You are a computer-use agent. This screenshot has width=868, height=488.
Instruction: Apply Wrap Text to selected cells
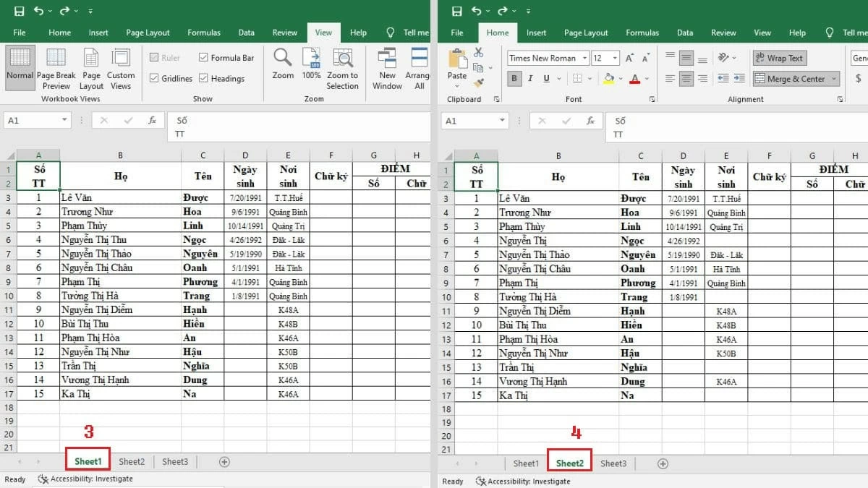tap(780, 57)
